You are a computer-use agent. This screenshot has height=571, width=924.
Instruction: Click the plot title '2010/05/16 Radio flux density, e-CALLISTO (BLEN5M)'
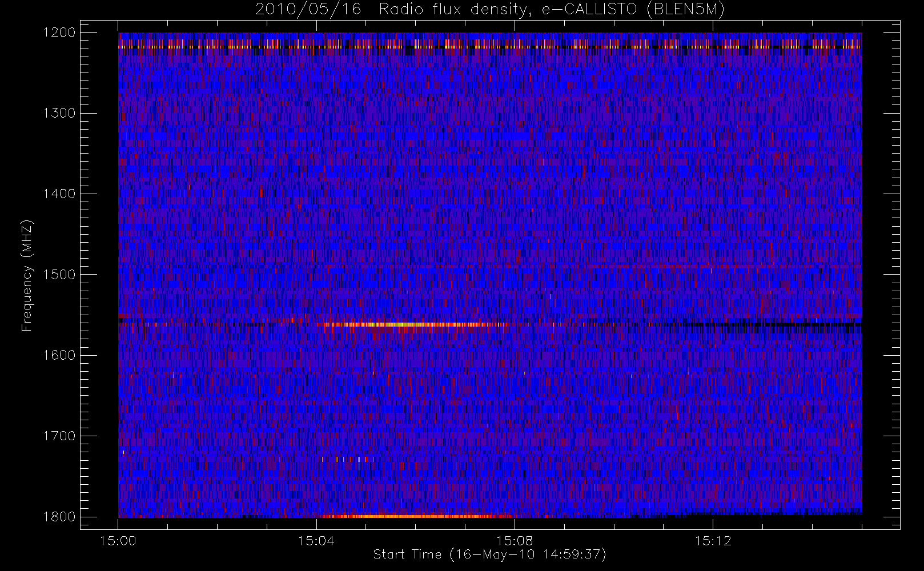pos(489,10)
